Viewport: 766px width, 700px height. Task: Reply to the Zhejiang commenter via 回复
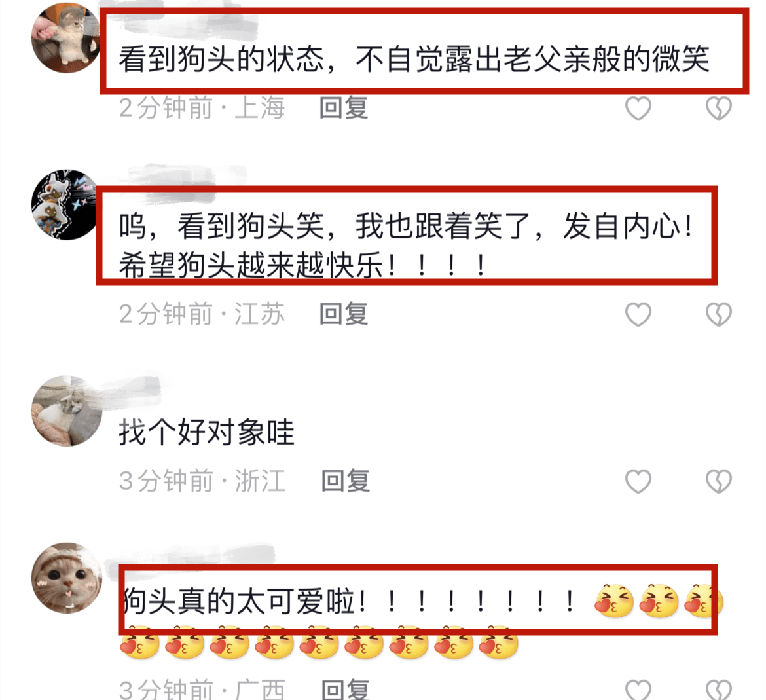[346, 481]
